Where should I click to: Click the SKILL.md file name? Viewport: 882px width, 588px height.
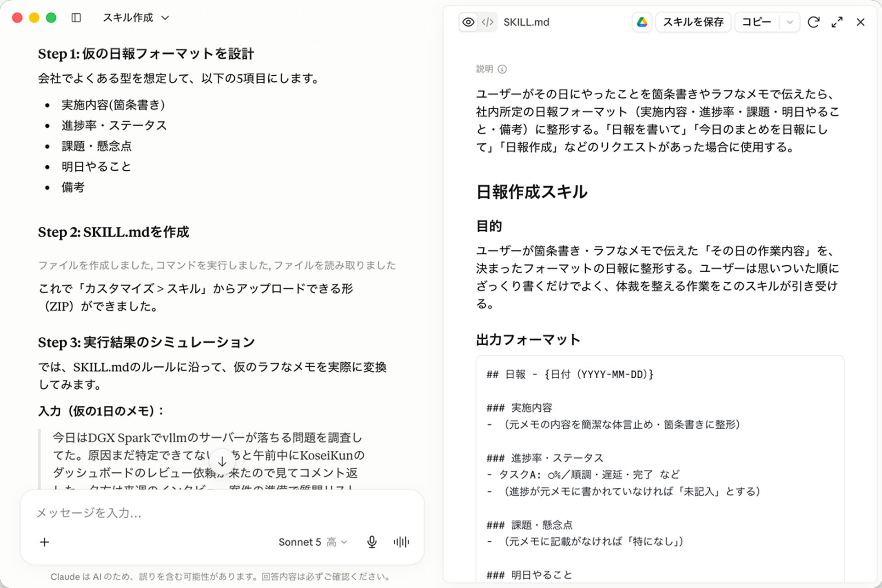526,22
